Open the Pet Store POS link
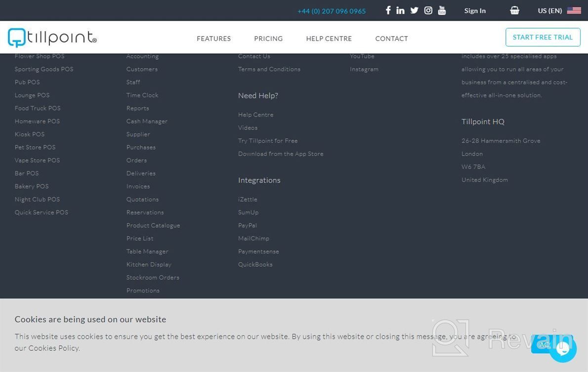Viewport: 588px width, 372px height. [35, 147]
